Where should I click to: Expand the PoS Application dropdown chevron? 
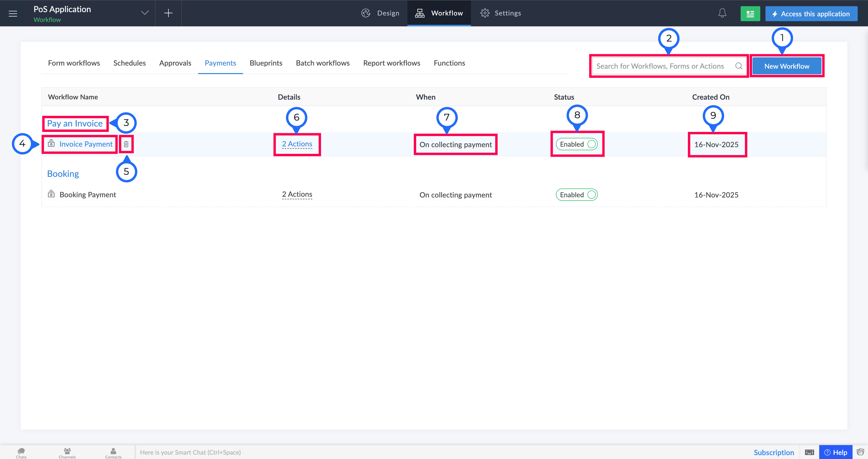pyautogui.click(x=145, y=13)
